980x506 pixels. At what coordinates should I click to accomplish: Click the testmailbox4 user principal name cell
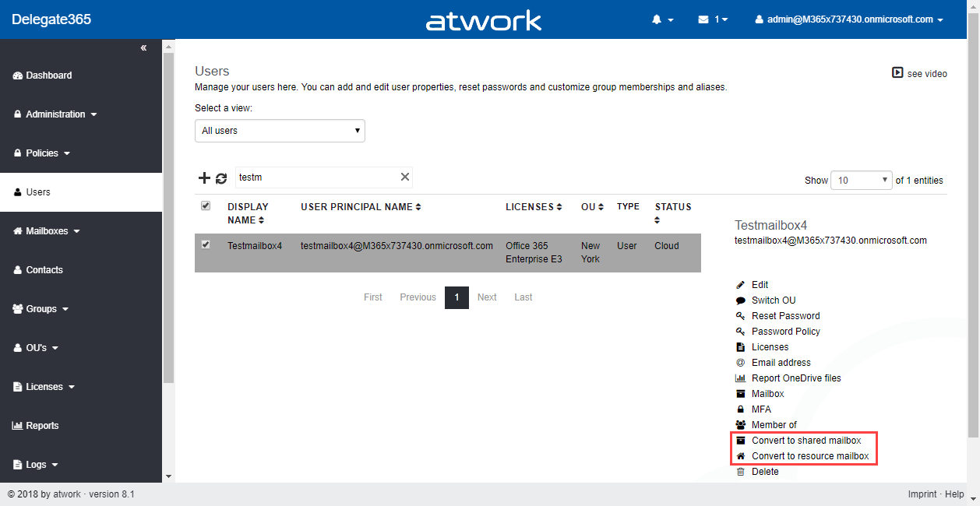pos(397,246)
